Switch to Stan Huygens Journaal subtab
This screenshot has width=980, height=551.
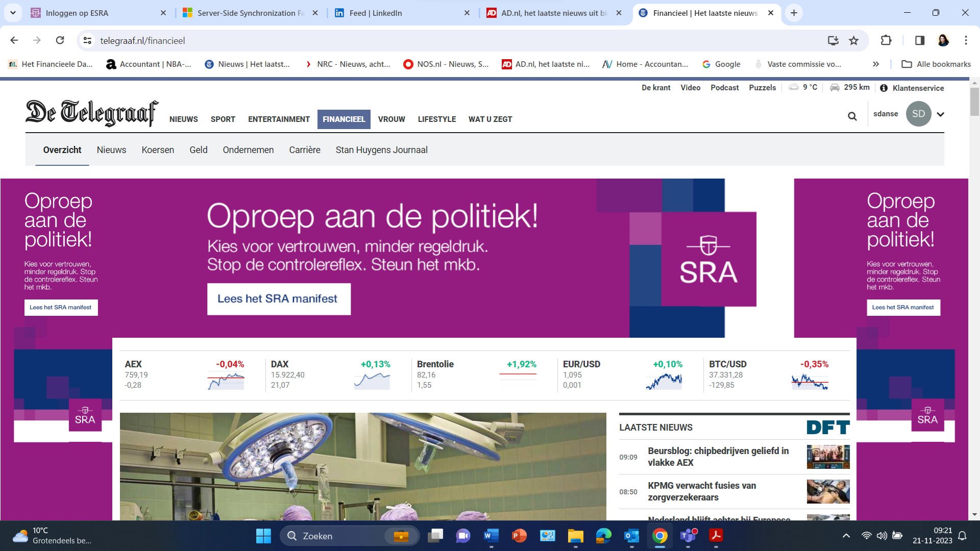pos(382,150)
